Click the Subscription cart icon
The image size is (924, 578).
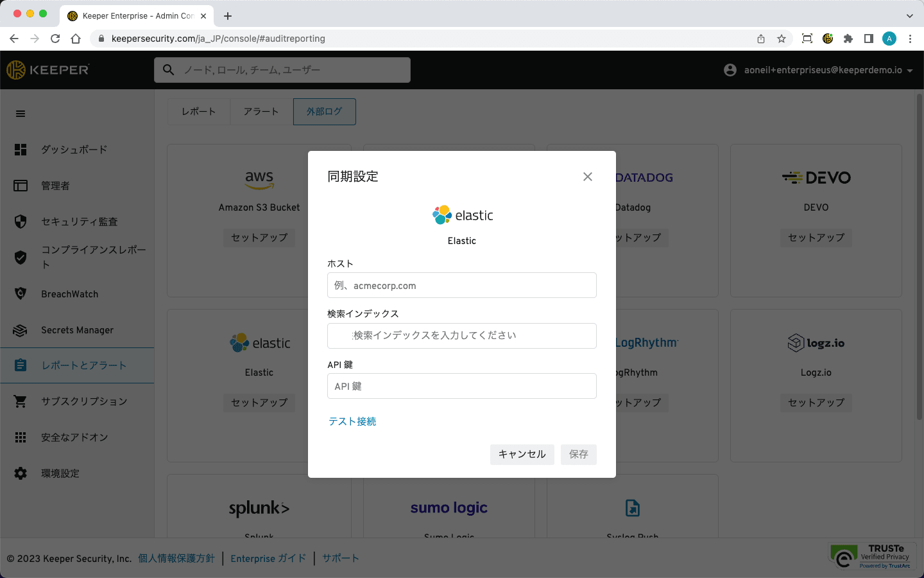(x=21, y=401)
